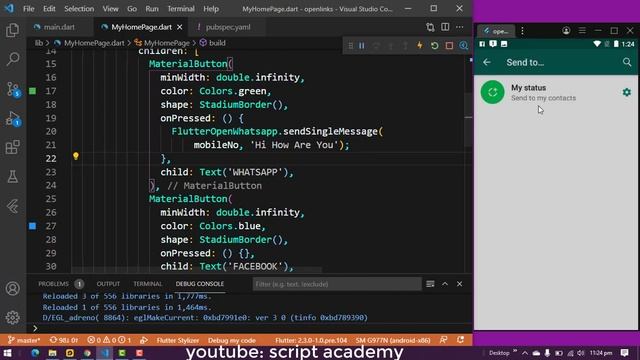The height and width of the screenshot is (360, 640).
Task: Split the editor to the right
Action: (445, 27)
